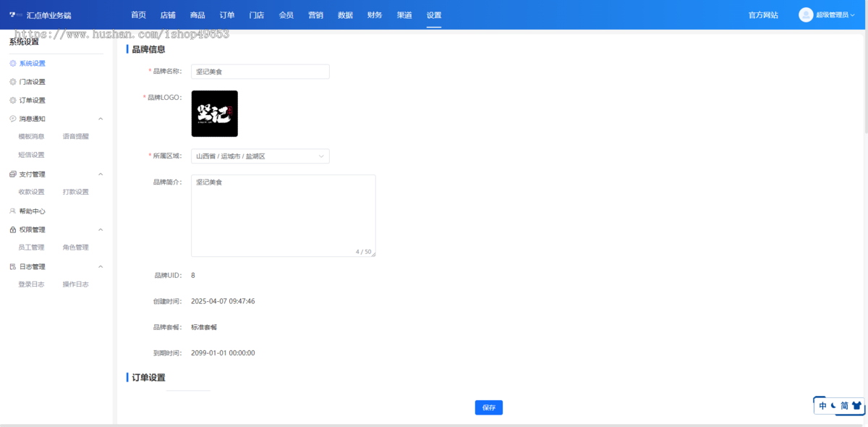Go to 短信设置 in the sidebar
Image resolution: width=868 pixels, height=427 pixels.
pos(31,155)
